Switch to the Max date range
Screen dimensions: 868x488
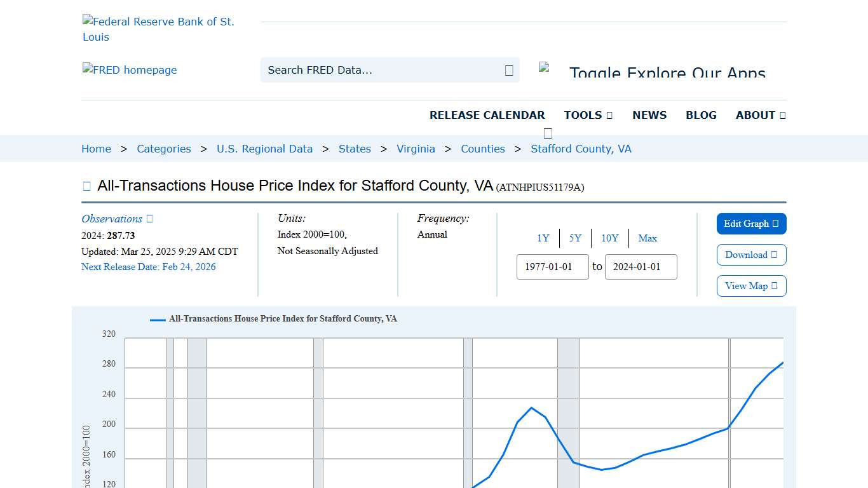click(648, 238)
